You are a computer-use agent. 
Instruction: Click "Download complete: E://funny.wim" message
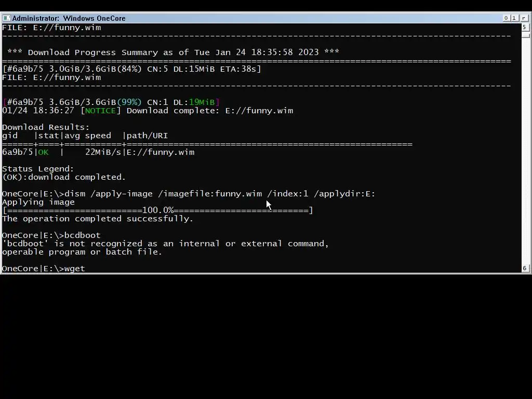point(210,111)
